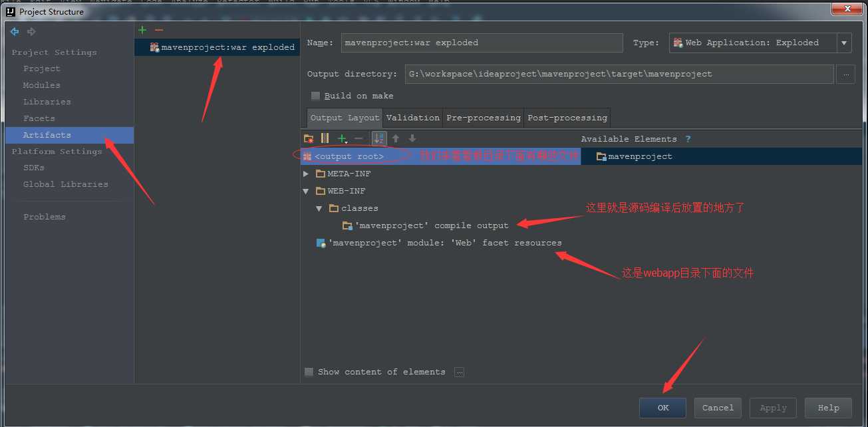Click the Cancel button
Viewport: 868px width, 427px height.
(718, 408)
